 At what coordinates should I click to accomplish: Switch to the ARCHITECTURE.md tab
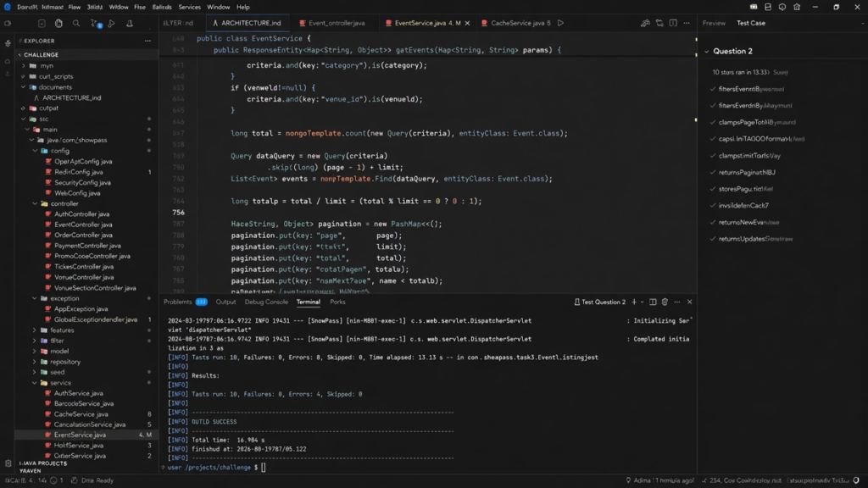pyautogui.click(x=247, y=23)
